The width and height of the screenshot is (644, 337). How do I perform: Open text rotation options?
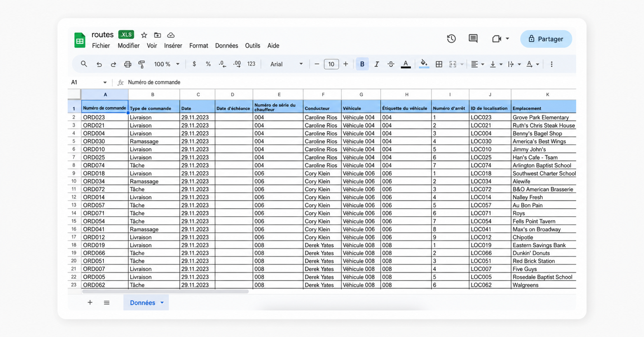coord(532,64)
